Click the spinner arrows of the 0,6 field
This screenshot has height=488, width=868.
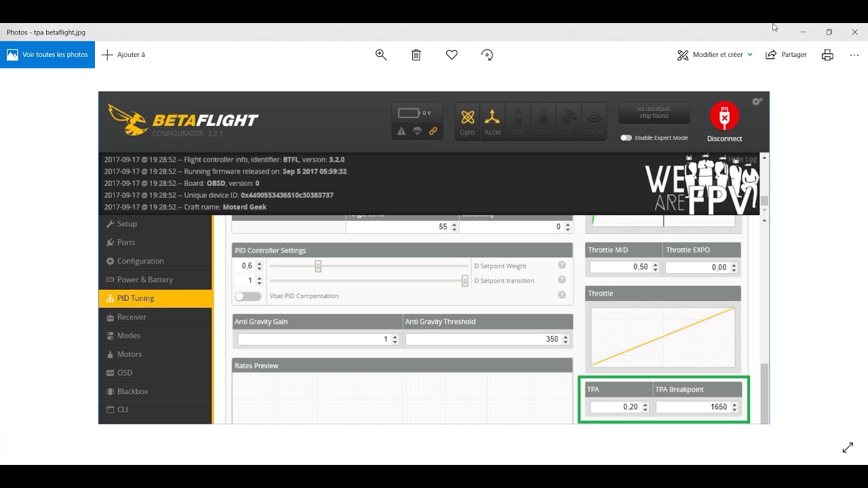tap(259, 266)
